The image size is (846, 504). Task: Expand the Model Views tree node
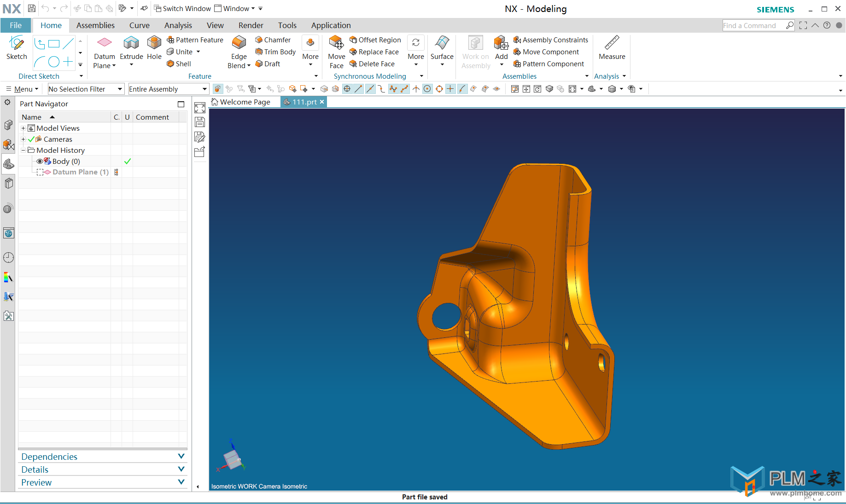coord(23,128)
